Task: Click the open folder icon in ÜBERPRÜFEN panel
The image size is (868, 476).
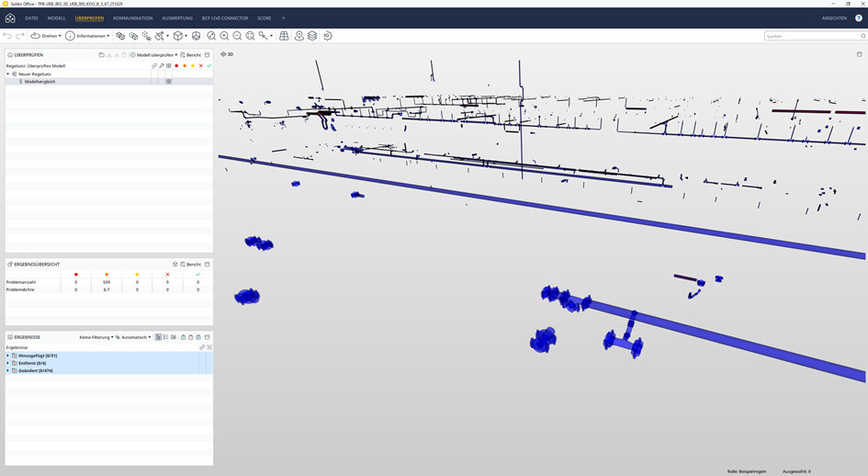Action: click(x=101, y=55)
